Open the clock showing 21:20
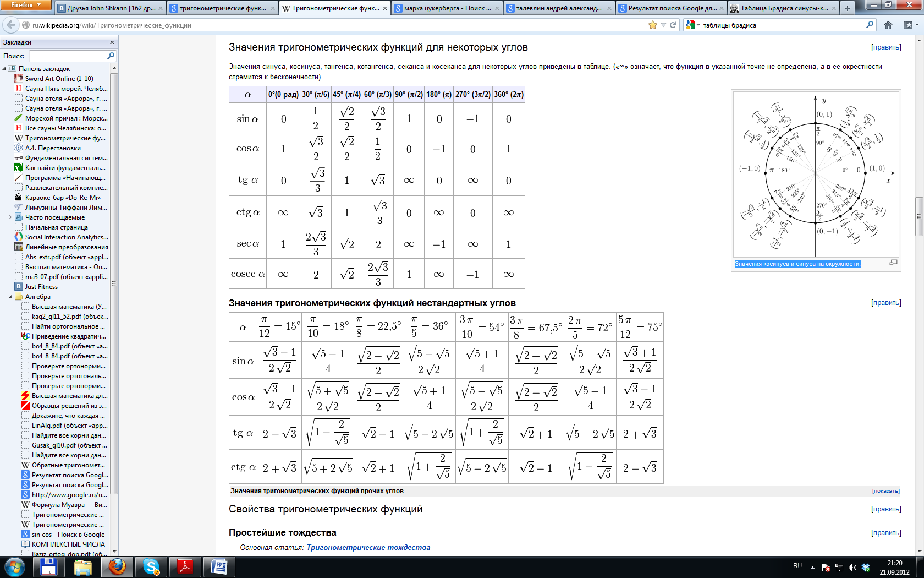This screenshot has height=578, width=924. click(894, 568)
